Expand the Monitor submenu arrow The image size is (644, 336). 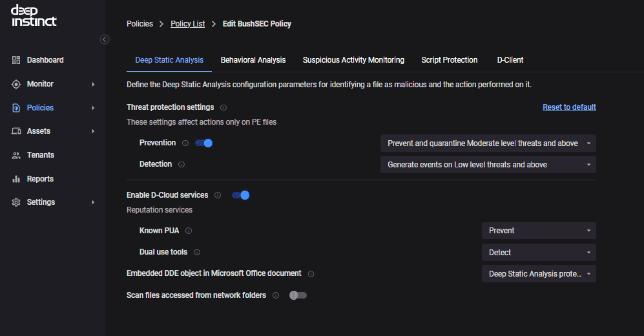93,84
